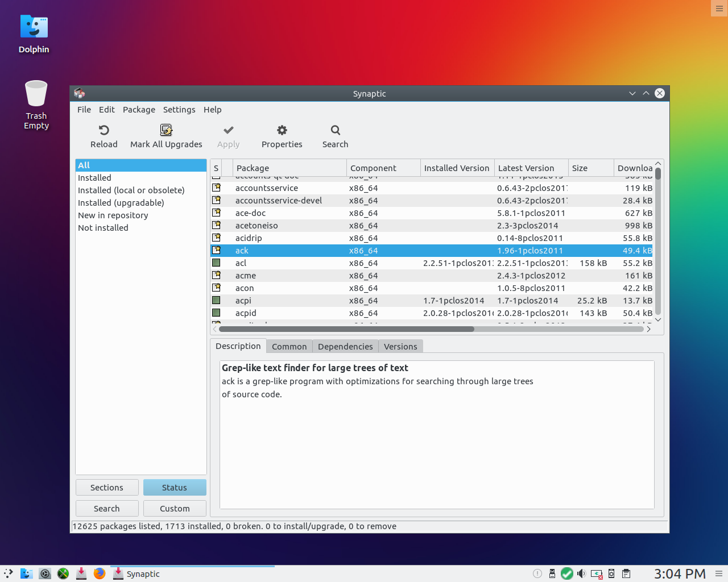The width and height of the screenshot is (728, 582).
Task: Toggle status box of acpid package
Action: (216, 313)
